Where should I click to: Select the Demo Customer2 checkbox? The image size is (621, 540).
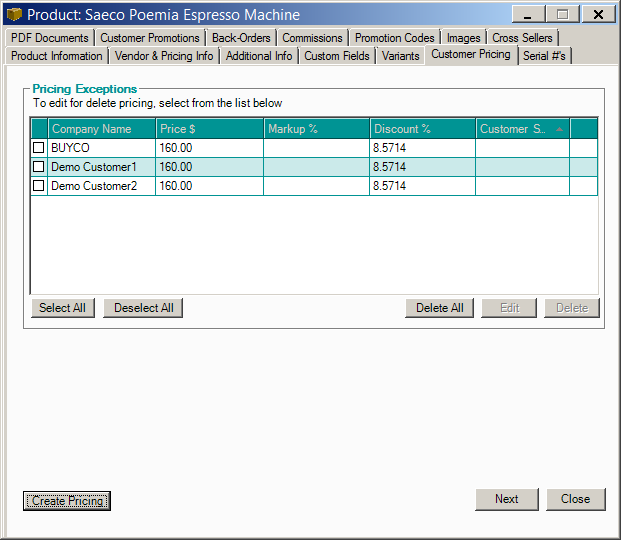[39, 186]
